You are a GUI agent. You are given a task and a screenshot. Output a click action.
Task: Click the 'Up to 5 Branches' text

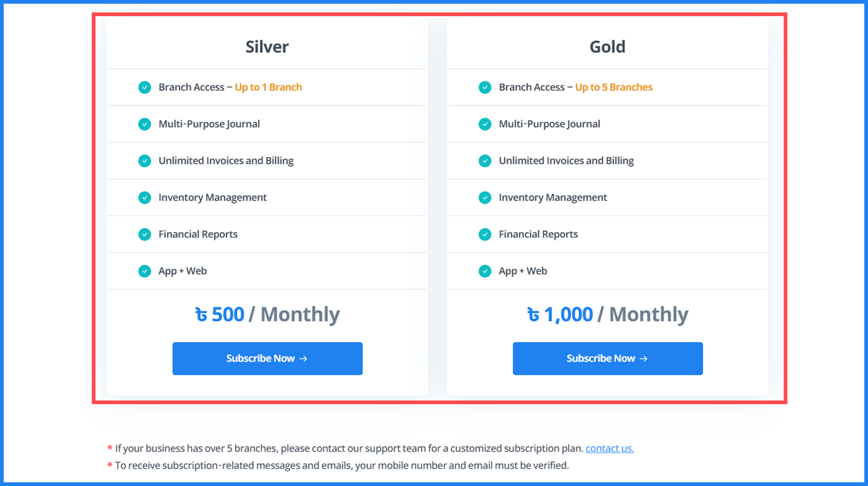614,87
